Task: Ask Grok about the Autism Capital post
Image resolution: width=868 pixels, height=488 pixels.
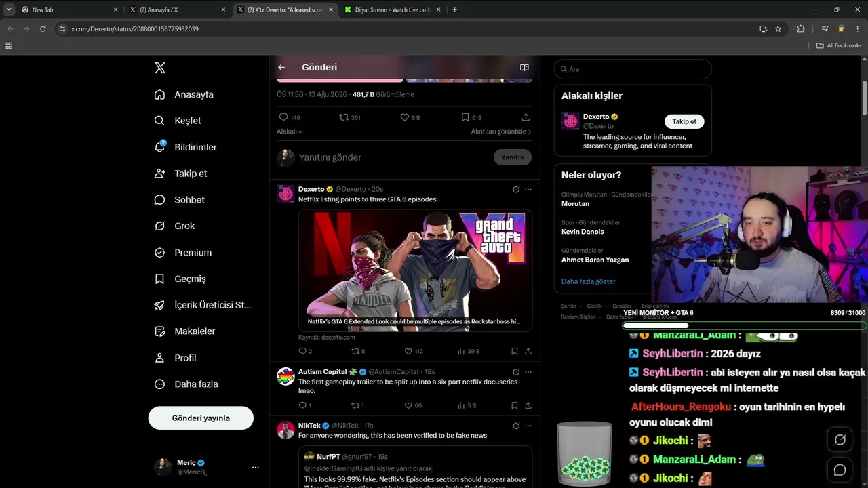Action: coord(516,372)
